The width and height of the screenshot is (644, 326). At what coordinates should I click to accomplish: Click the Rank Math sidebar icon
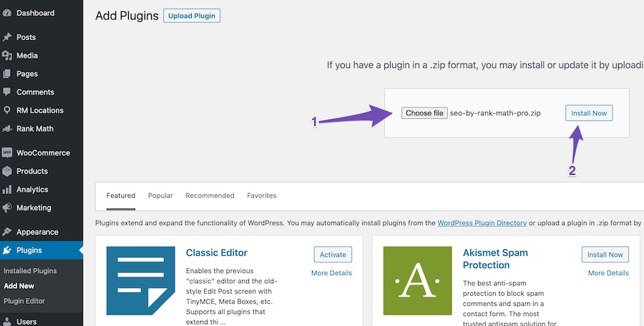click(6, 129)
